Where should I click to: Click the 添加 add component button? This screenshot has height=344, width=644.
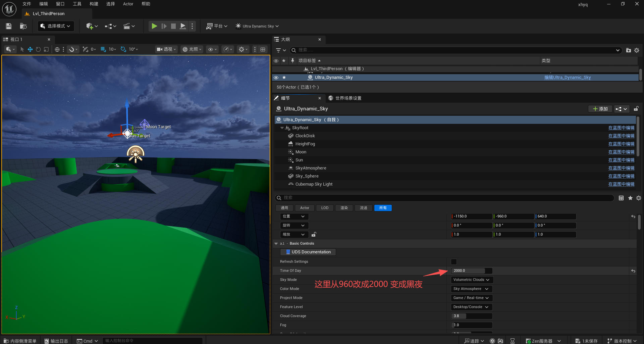click(600, 109)
